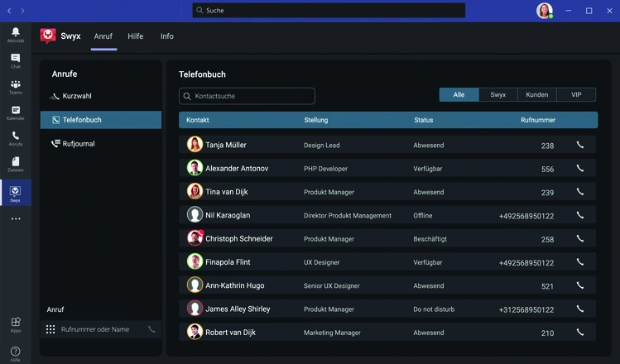Click phone icon for Christoph Schneider
The width and height of the screenshot is (620, 364).
tap(579, 238)
